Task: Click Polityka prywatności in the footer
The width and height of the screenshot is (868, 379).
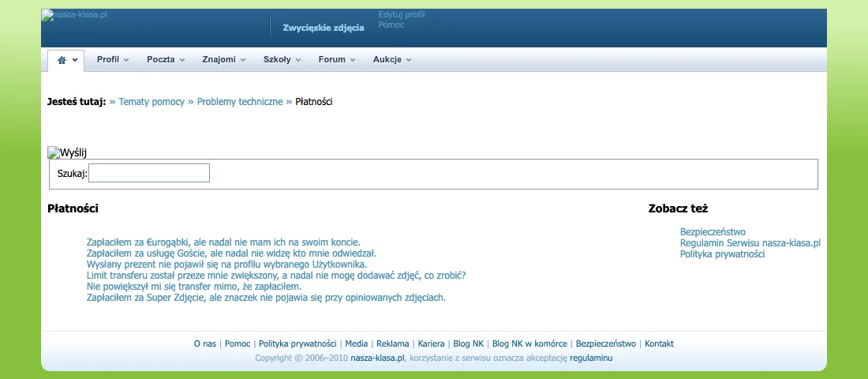Action: tap(297, 343)
